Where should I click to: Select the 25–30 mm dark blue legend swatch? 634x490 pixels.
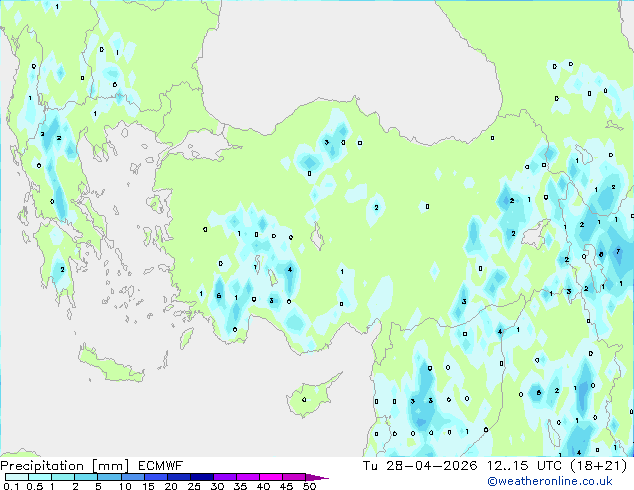point(201,477)
